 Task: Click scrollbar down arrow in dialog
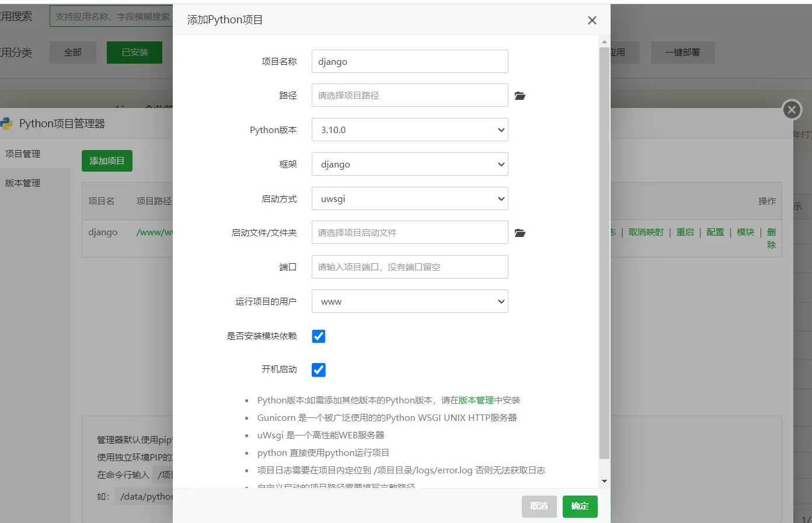click(x=604, y=481)
